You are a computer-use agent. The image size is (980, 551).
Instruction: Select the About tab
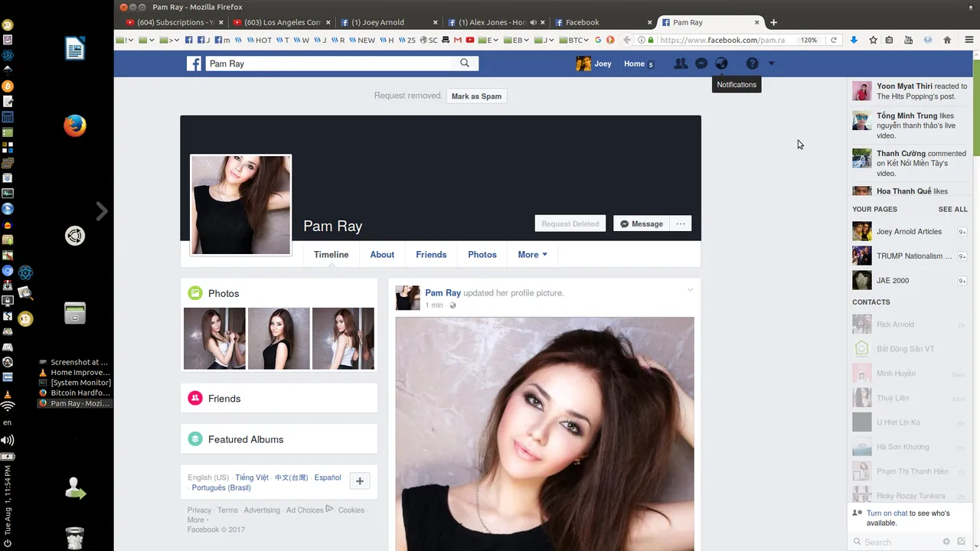pyautogui.click(x=382, y=255)
